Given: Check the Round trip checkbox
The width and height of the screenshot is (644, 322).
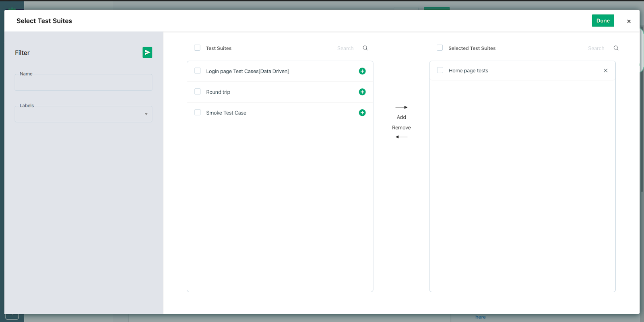Looking at the screenshot, I should tap(198, 92).
